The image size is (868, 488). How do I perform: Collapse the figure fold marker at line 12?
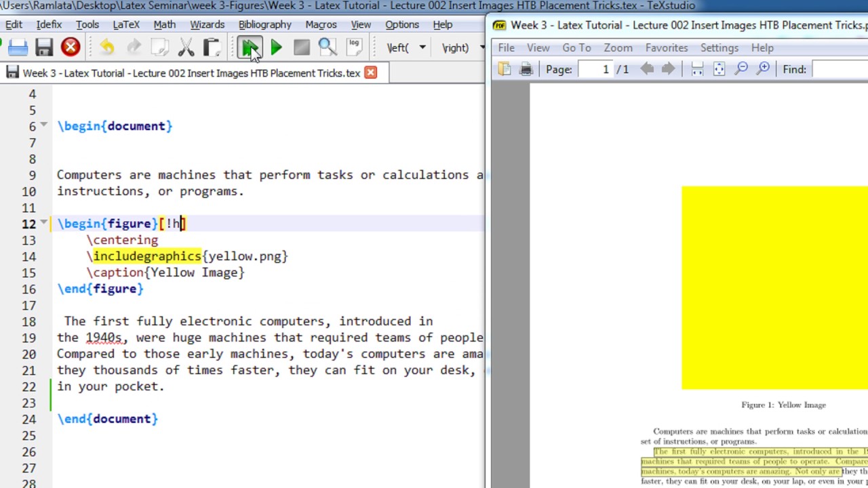pyautogui.click(x=44, y=222)
